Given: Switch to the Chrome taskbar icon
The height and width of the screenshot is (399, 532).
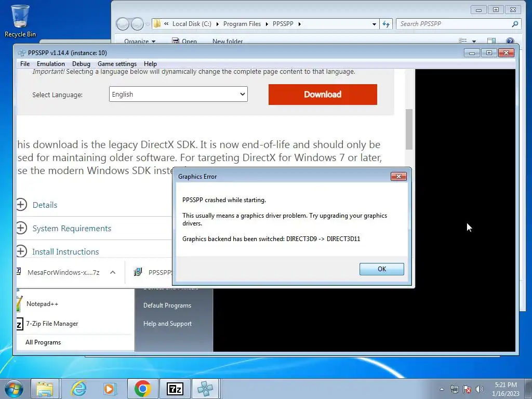Looking at the screenshot, I should pyautogui.click(x=142, y=389).
